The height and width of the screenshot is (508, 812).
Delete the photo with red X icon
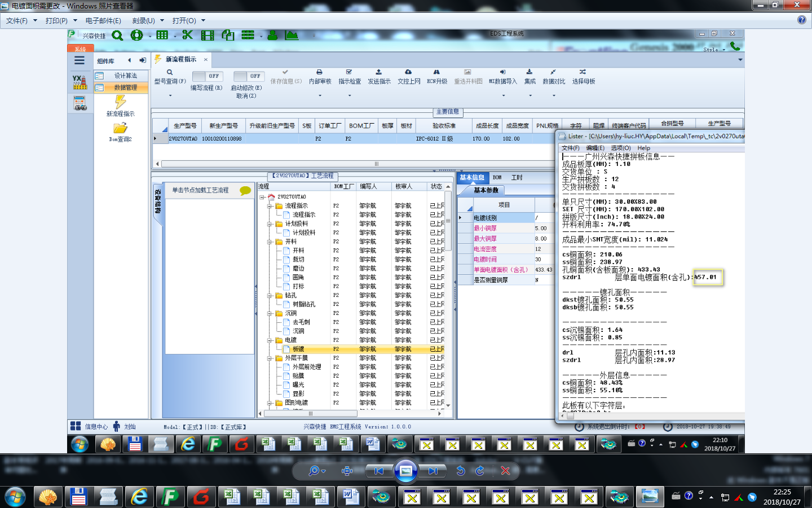(505, 471)
